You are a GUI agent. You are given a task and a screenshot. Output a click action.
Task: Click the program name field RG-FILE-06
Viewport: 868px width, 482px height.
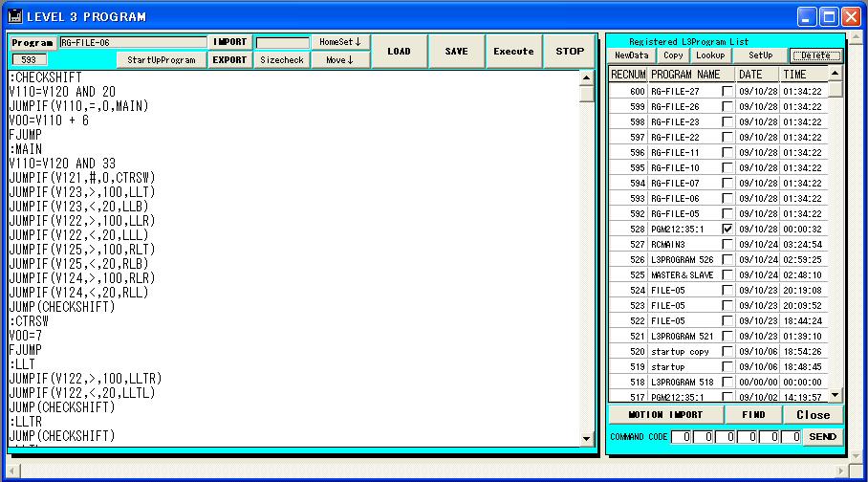(133, 42)
